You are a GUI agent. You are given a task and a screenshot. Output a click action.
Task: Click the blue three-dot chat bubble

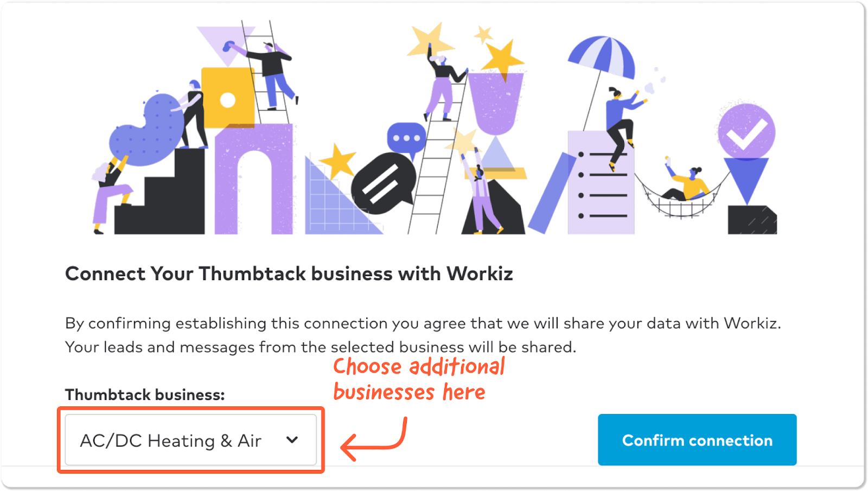pos(406,138)
